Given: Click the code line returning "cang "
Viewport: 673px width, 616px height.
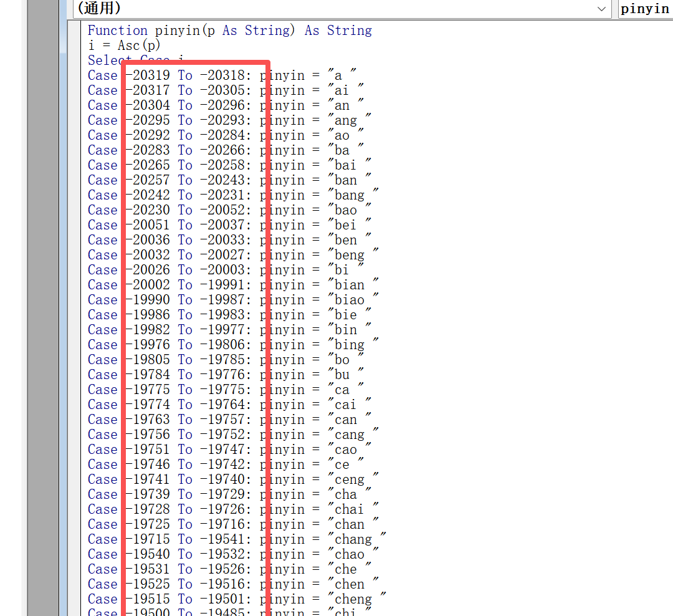Looking at the screenshot, I should [233, 435].
